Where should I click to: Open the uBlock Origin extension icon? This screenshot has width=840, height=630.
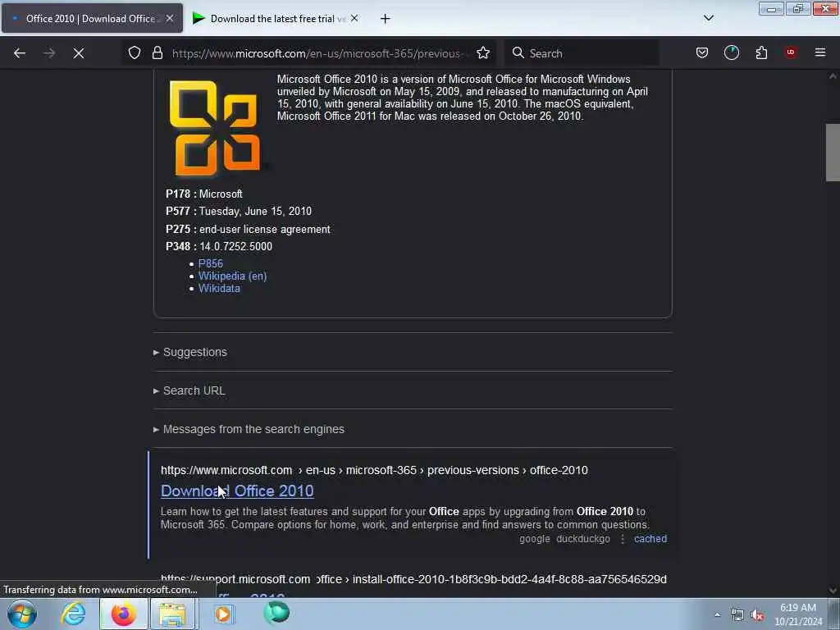point(791,52)
